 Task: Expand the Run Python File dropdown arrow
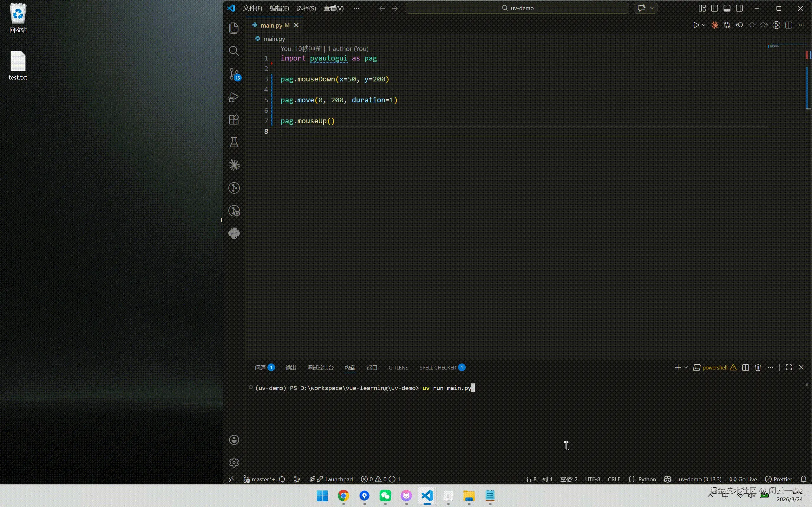tap(704, 25)
